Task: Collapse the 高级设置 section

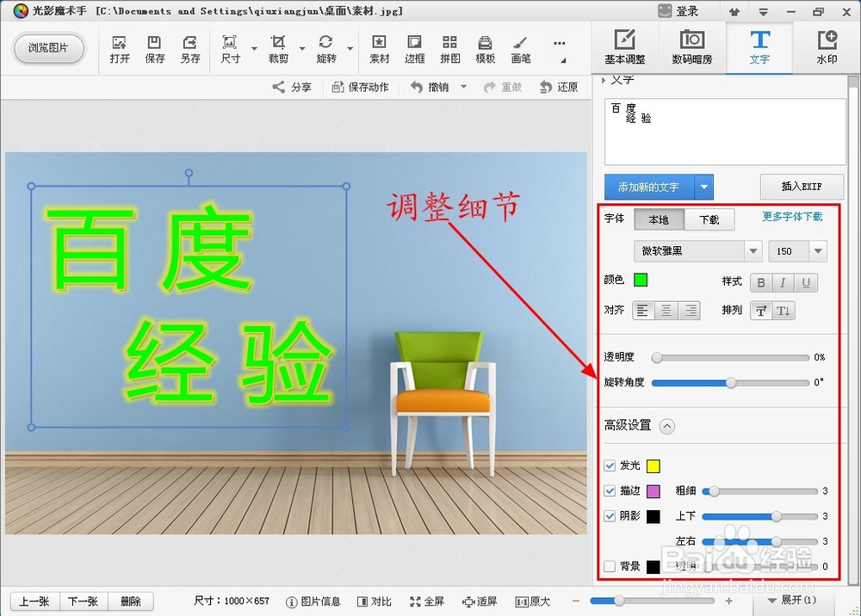Action: click(667, 426)
